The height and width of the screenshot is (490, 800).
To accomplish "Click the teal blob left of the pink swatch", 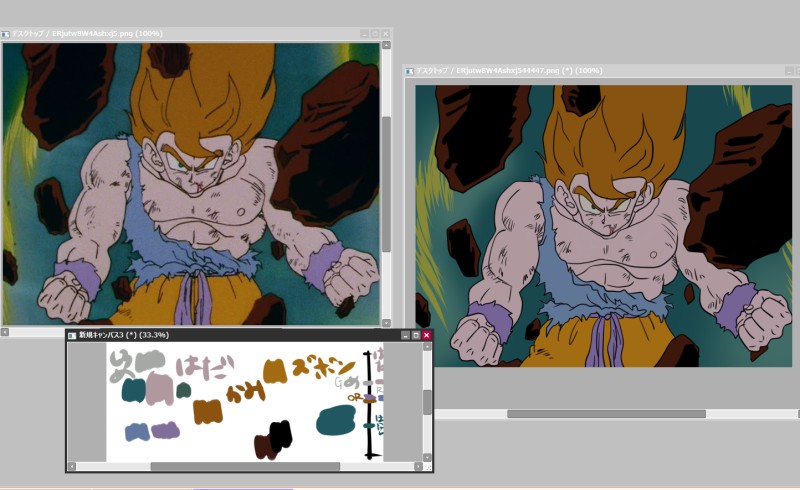I will (134, 390).
